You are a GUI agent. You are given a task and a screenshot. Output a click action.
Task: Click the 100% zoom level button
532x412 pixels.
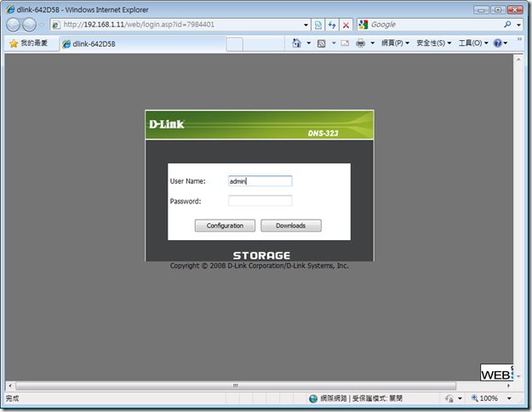click(x=484, y=398)
